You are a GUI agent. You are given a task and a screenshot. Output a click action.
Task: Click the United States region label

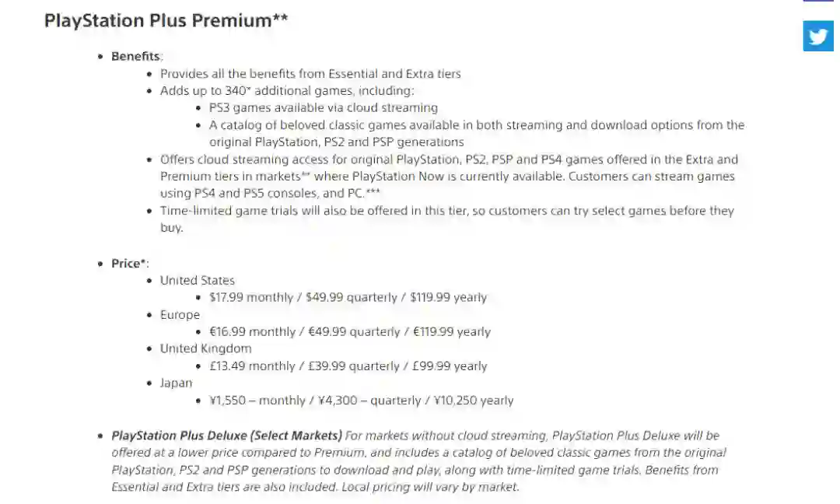[x=197, y=281]
